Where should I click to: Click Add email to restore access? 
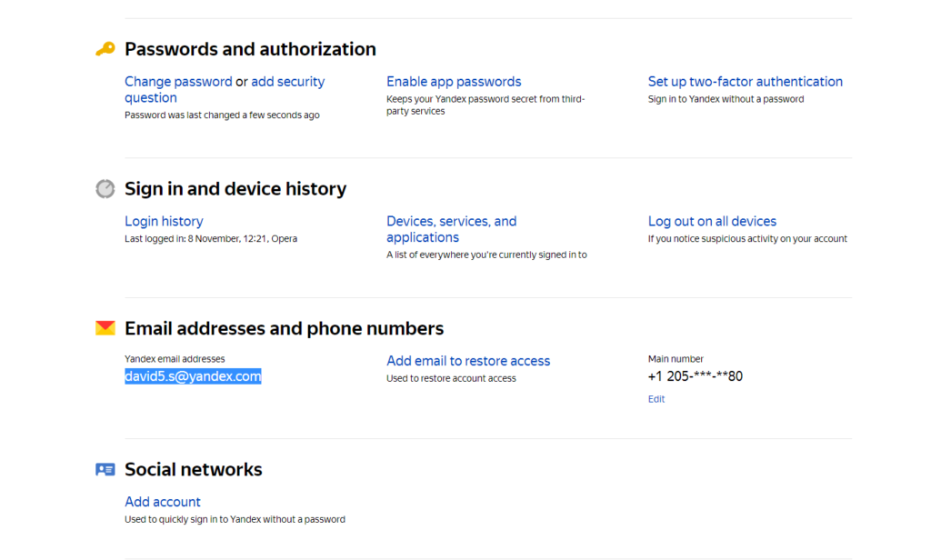pyautogui.click(x=468, y=361)
